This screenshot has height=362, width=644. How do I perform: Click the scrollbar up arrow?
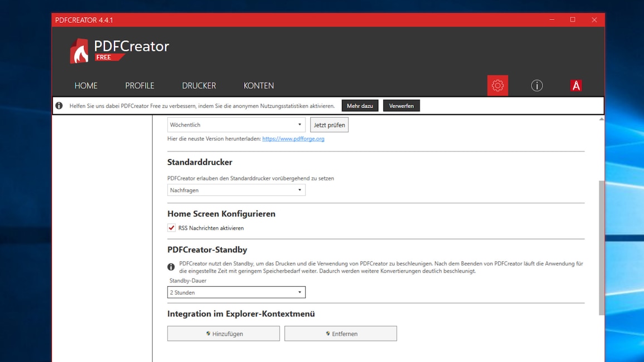(601, 119)
